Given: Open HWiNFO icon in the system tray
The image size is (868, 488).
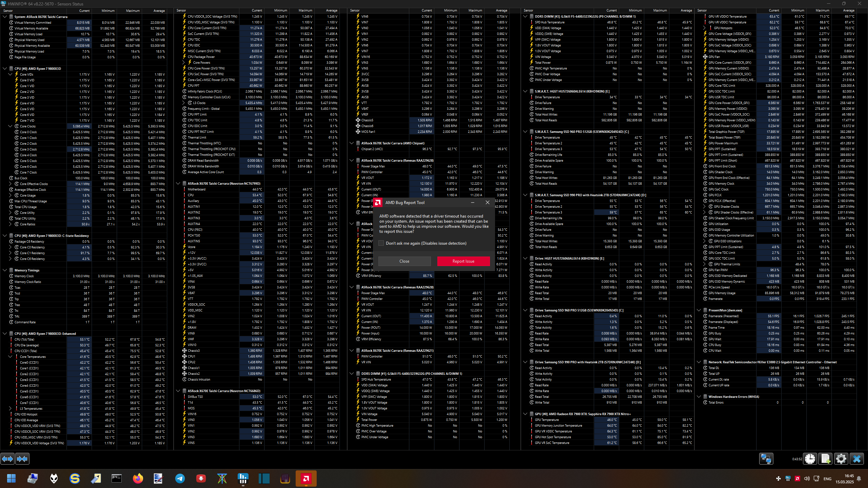Looking at the screenshot, I should (788, 479).
